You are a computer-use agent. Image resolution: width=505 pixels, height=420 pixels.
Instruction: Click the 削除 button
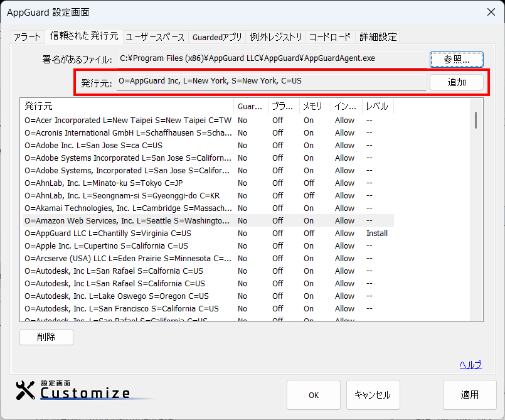46,337
